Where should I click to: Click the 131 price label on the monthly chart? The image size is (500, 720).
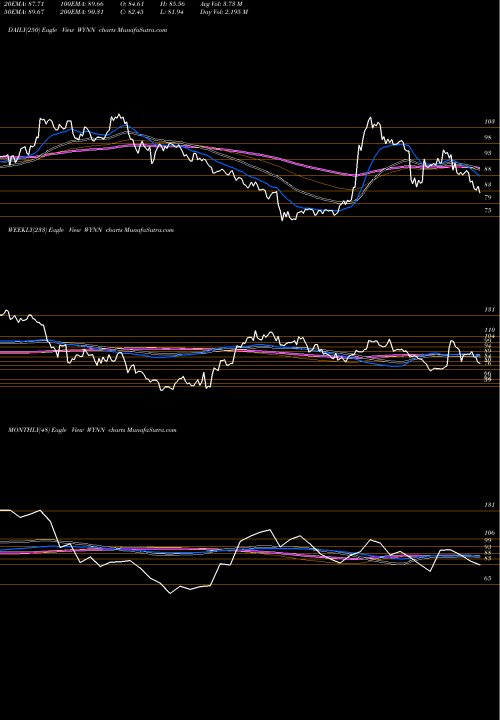[x=489, y=505]
